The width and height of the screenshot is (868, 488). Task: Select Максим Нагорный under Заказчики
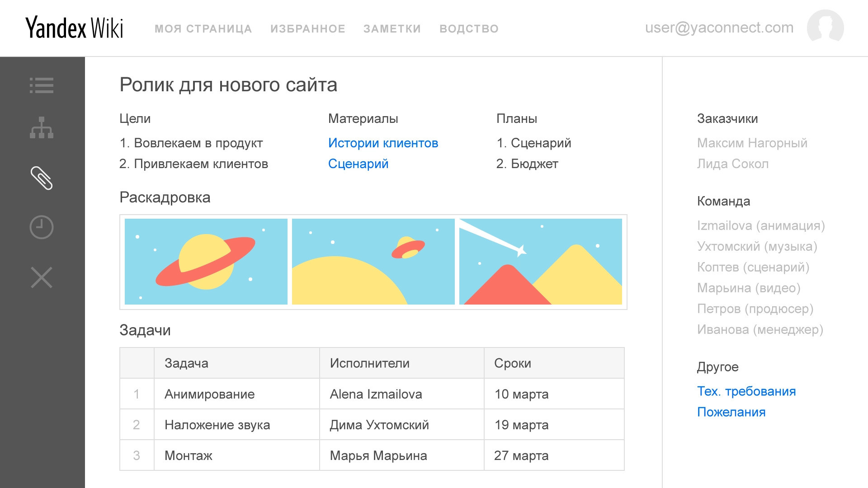pos(752,143)
